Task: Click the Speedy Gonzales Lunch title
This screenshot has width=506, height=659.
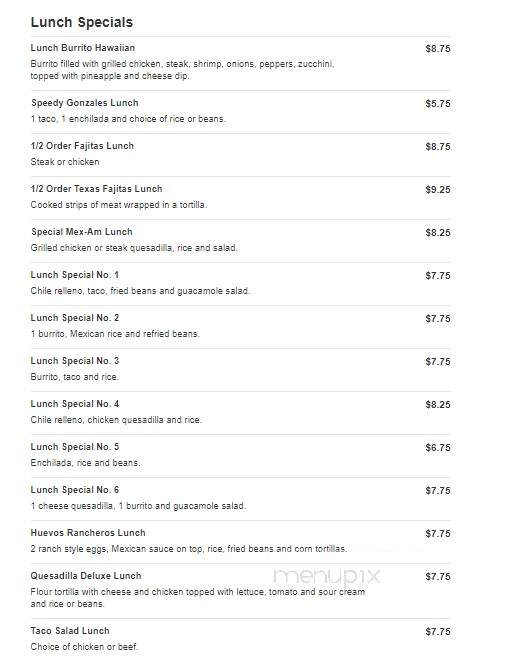Action: (x=84, y=103)
